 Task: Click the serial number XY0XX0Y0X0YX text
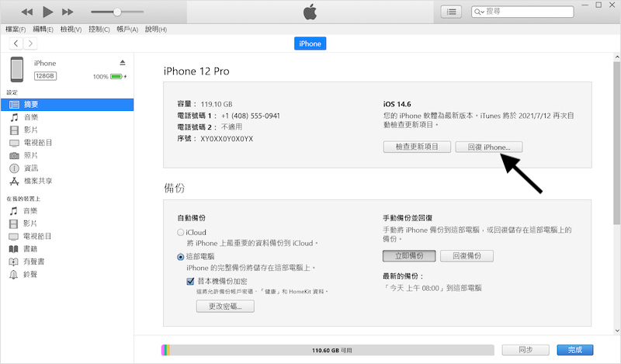tap(227, 139)
